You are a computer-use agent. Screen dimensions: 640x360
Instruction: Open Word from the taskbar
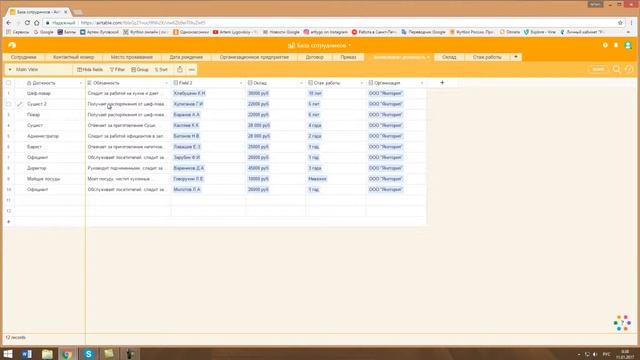tap(27, 354)
